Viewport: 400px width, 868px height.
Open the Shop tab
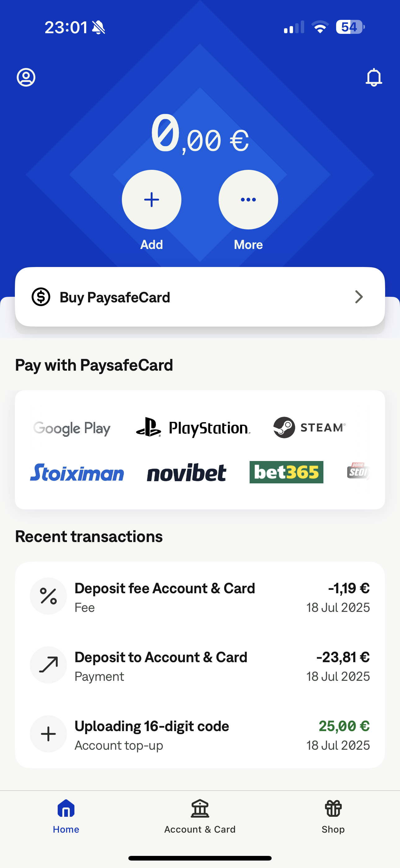333,816
